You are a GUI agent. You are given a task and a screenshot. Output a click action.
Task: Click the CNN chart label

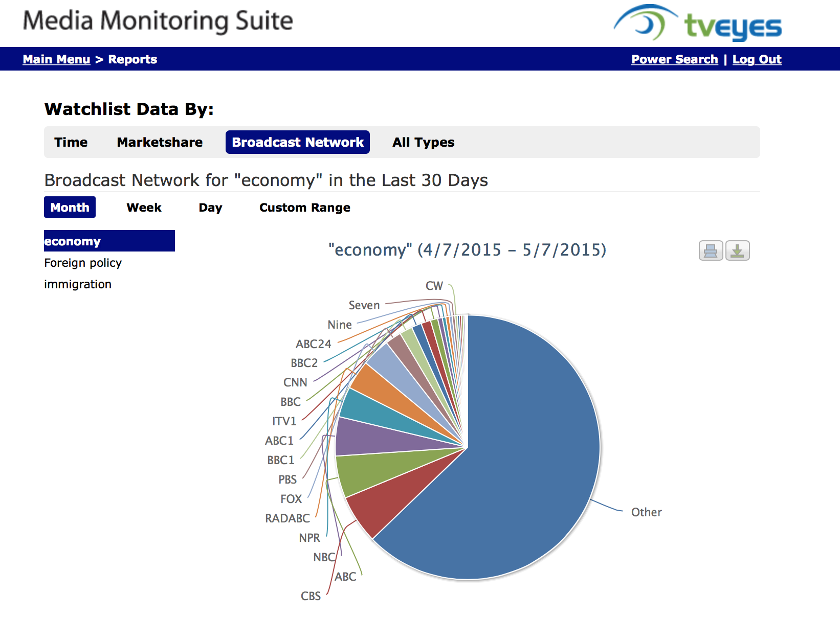295,382
